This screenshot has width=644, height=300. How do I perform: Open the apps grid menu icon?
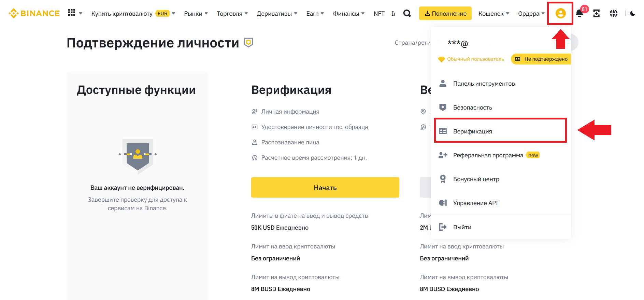71,13
